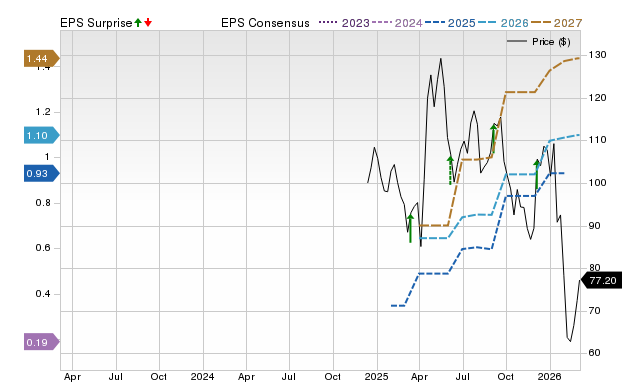
Task: Select the 2024 consensus legend entry
Action: 397,23
